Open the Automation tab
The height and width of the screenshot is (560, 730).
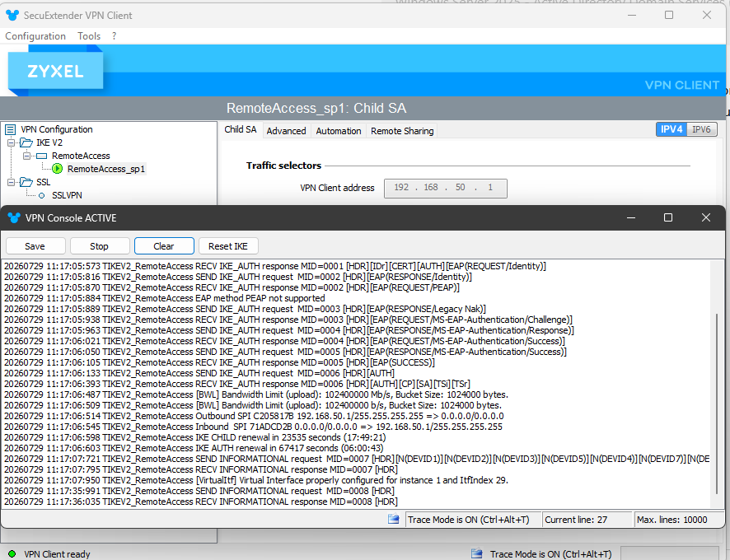point(339,131)
